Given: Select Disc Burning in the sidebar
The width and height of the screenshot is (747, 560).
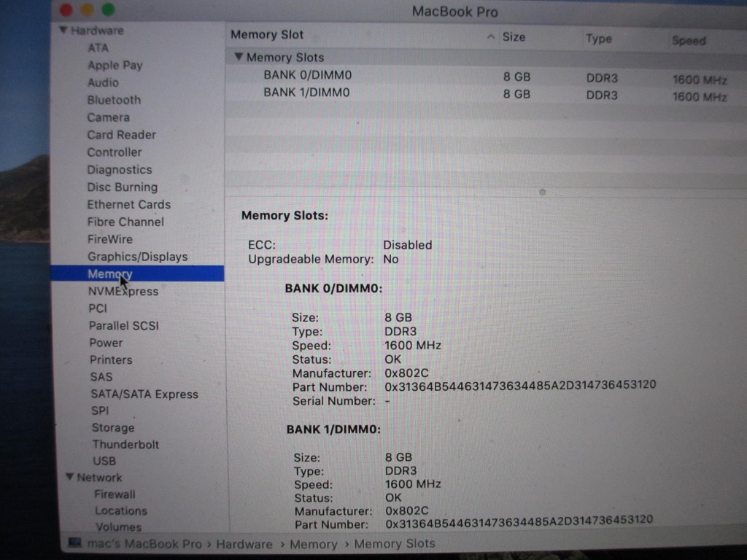Looking at the screenshot, I should (123, 187).
